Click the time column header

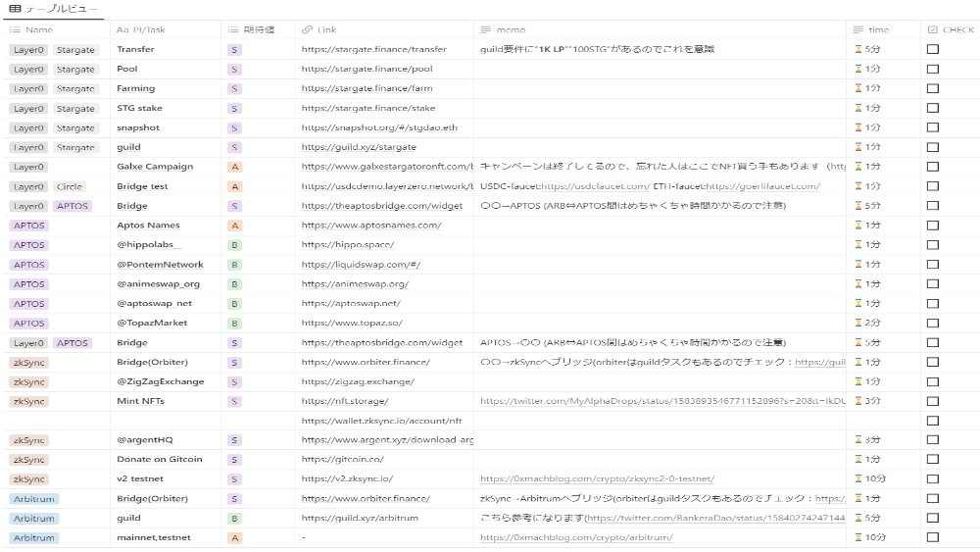(x=870, y=29)
